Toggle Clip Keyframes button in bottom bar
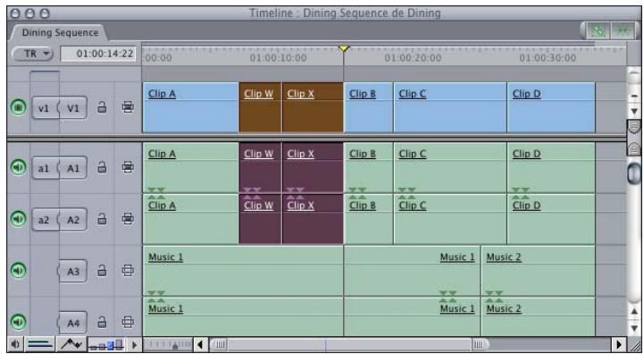Viewport: 644px width, 354px height. tap(40, 344)
